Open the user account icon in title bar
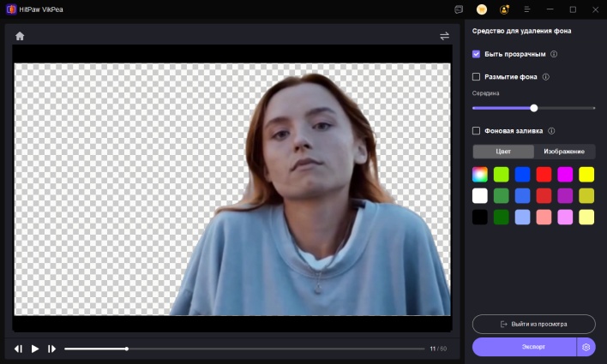 pos(504,9)
